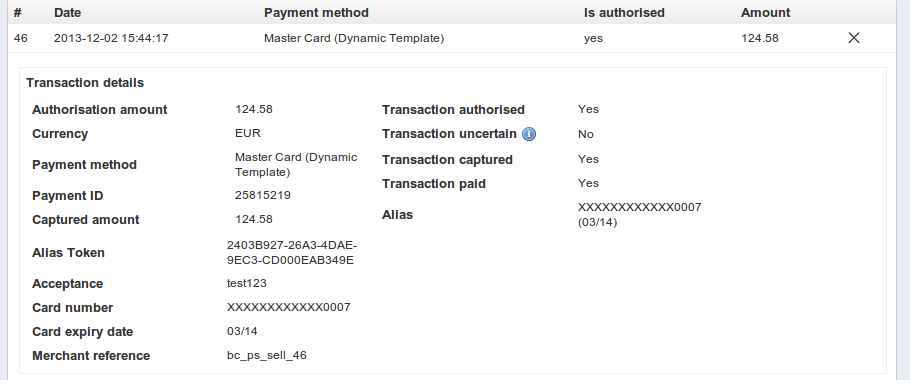
Task: Click the # column header
Action: [17, 13]
